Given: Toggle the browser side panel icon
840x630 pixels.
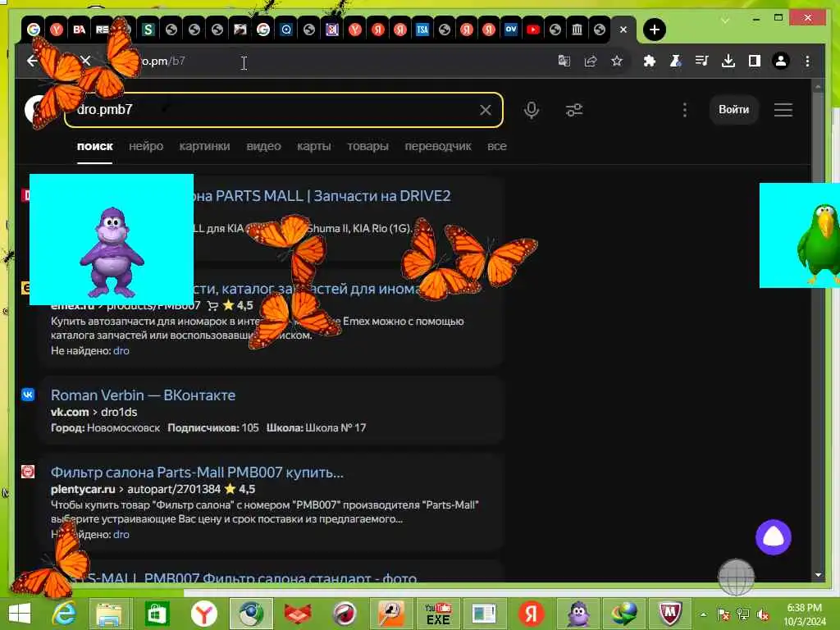Looking at the screenshot, I should [755, 61].
